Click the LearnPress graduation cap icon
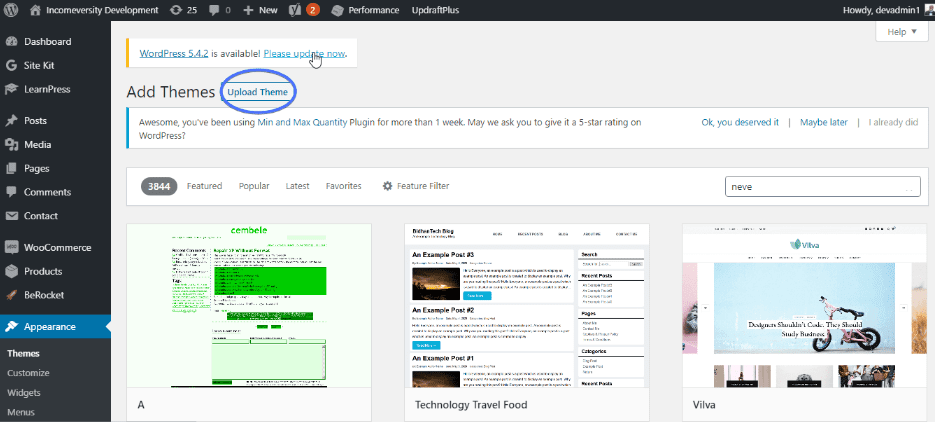Viewport: 935px width, 422px height. pyautogui.click(x=11, y=89)
